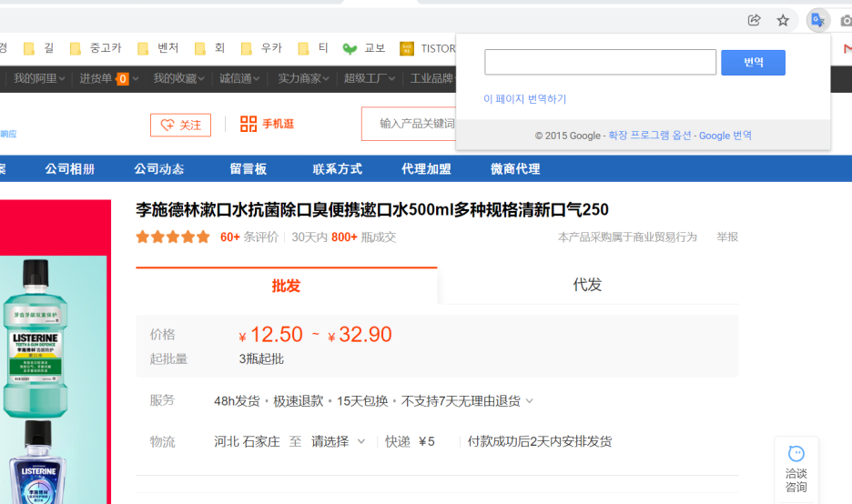Switch to the 批发 tab
The width and height of the screenshot is (852, 504).
[x=287, y=286]
